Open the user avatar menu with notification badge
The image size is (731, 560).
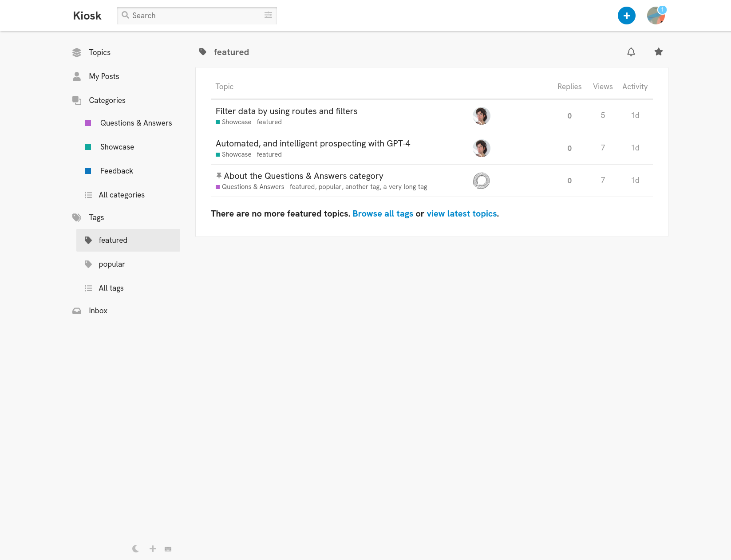[x=656, y=16]
